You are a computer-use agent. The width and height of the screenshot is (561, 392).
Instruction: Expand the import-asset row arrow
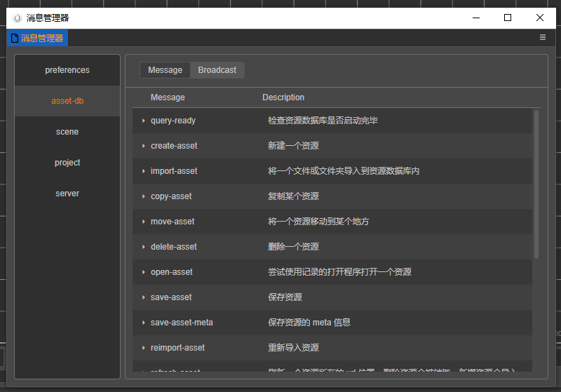[144, 171]
